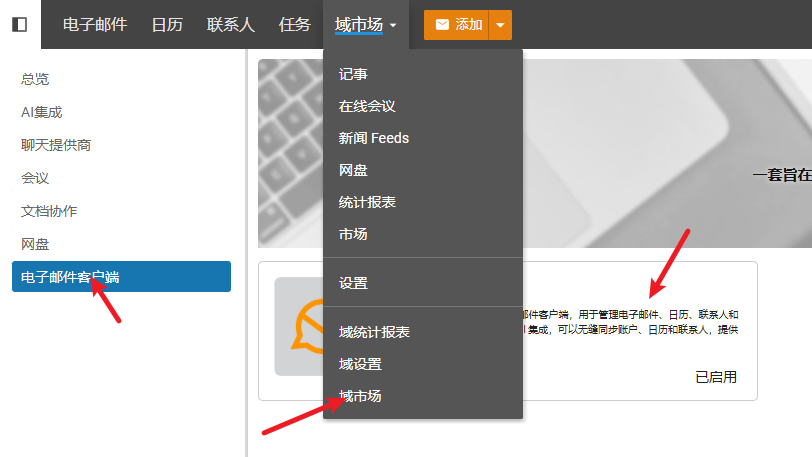Switch to the 日历 tab

pos(167,25)
